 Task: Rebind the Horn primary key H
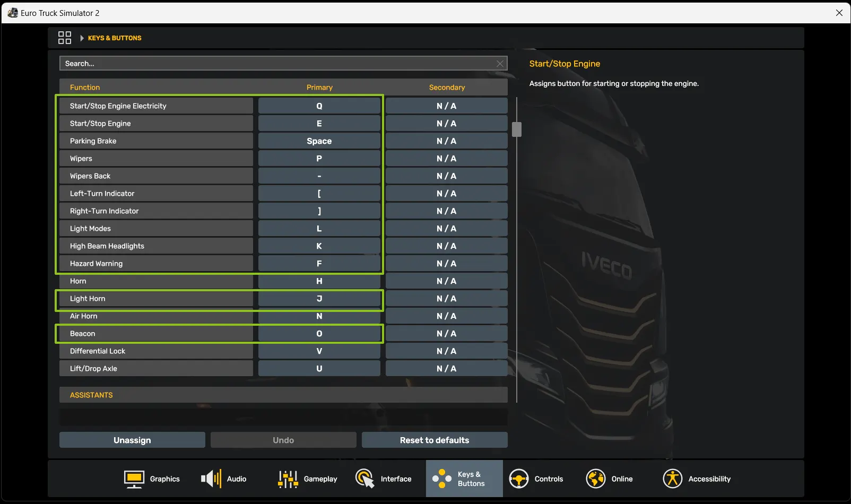(x=319, y=281)
